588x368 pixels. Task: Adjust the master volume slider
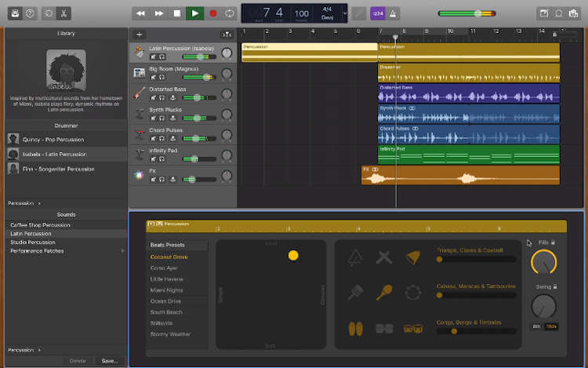[x=467, y=13]
